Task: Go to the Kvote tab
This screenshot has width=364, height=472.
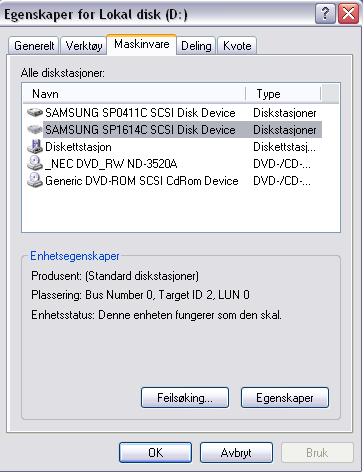Action: click(237, 45)
